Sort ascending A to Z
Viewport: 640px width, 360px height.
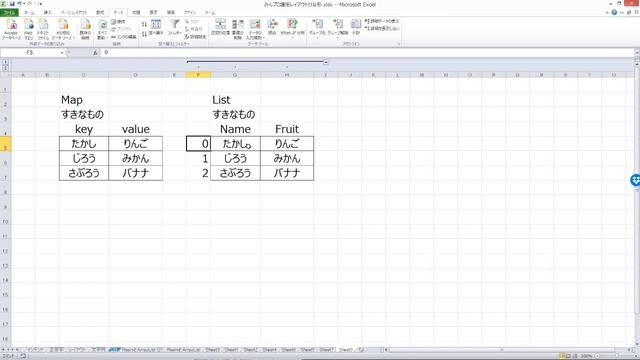(144, 24)
